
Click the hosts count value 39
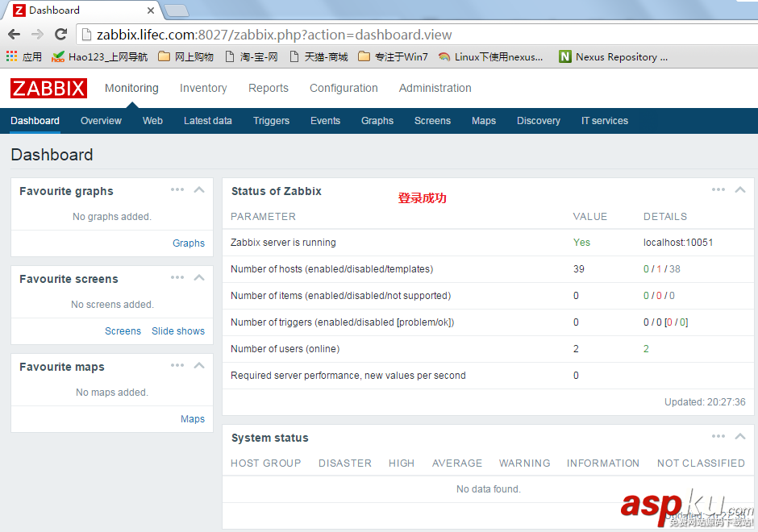click(x=579, y=269)
